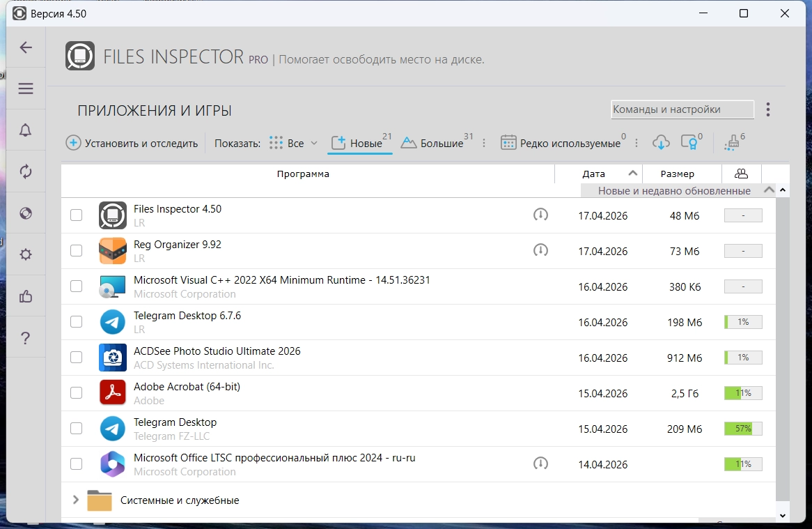Click the monitor search toolbar icon
The image size is (812, 529).
[x=689, y=142]
